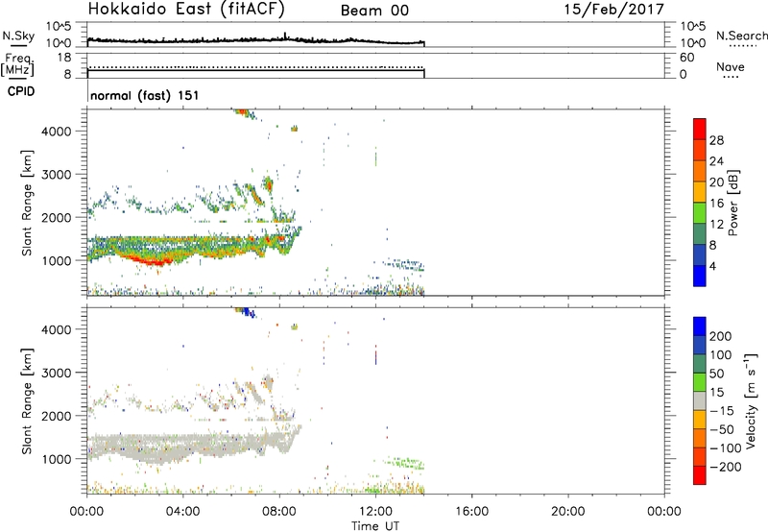Select the 'Beam 00' label
This screenshot has width=768, height=532.
coord(374,11)
